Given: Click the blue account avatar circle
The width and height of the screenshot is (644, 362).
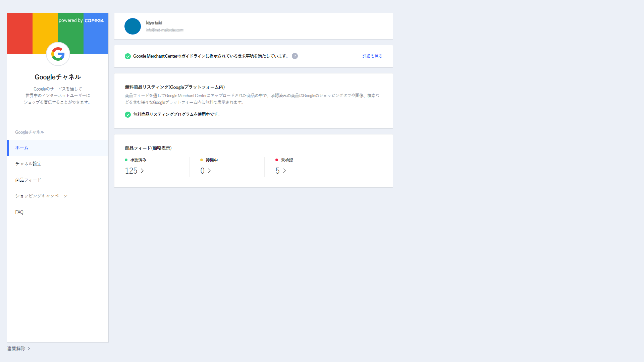Looking at the screenshot, I should pyautogui.click(x=132, y=26).
